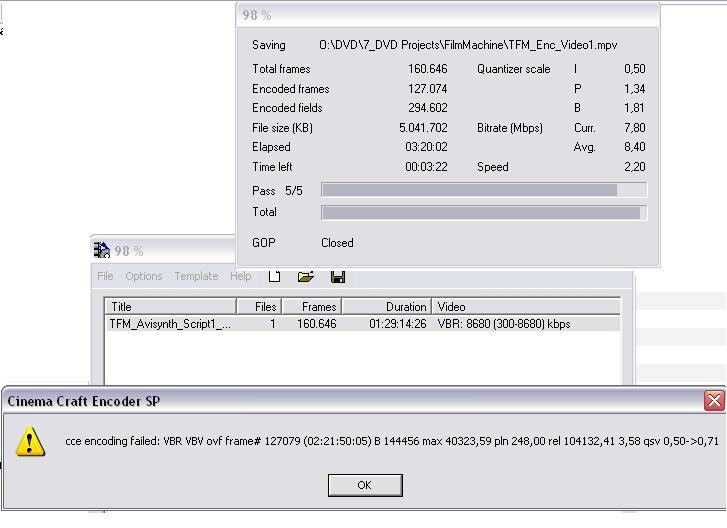Click the GOP Closed value

coord(337,243)
